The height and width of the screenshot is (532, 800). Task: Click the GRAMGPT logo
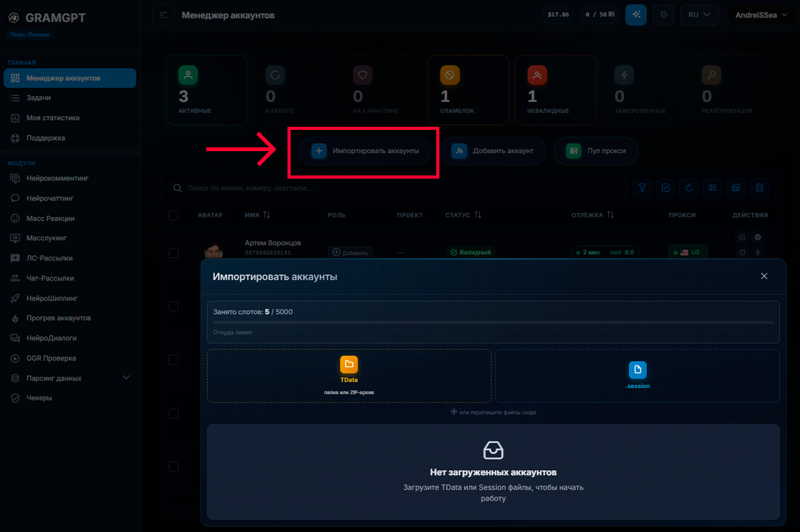47,17
